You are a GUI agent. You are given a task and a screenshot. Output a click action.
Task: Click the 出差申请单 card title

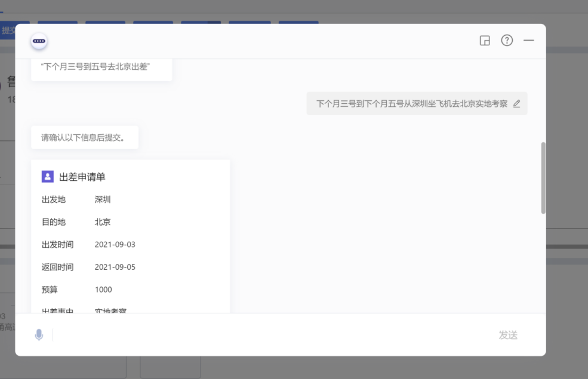pyautogui.click(x=82, y=177)
